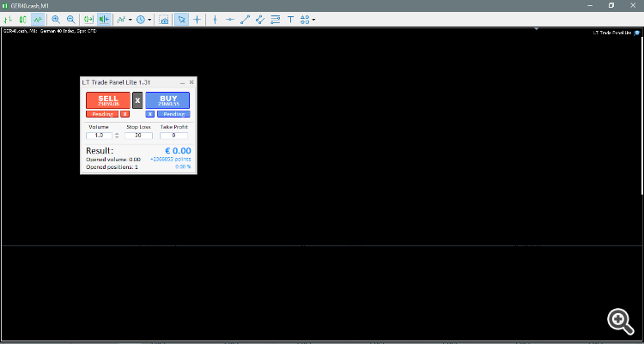Open the indicators list dropdown arrow
The image size is (644, 344).
(x=131, y=20)
